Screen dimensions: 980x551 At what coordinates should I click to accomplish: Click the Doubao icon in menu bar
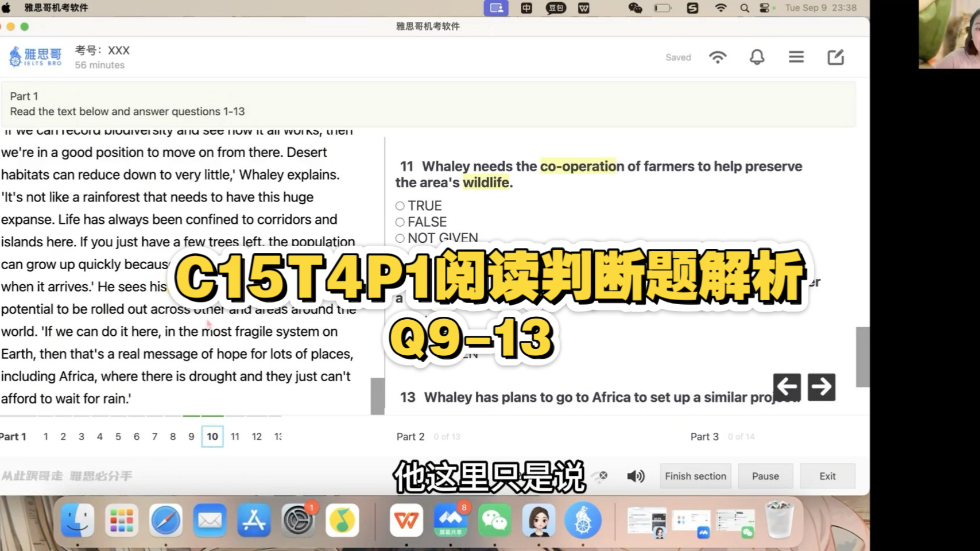coord(556,7)
